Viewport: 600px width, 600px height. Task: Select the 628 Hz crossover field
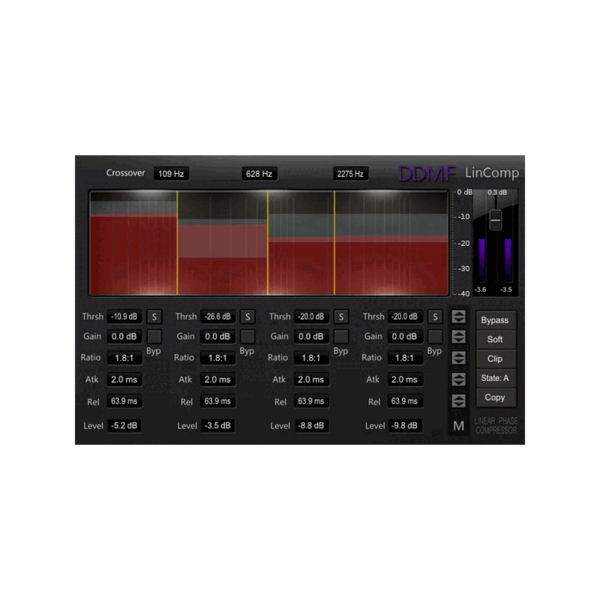pos(259,174)
